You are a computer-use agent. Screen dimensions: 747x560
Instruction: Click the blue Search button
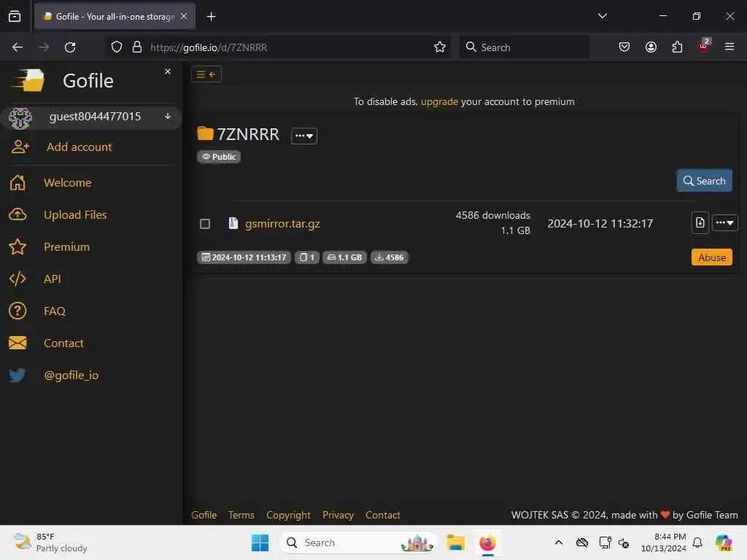(x=704, y=181)
